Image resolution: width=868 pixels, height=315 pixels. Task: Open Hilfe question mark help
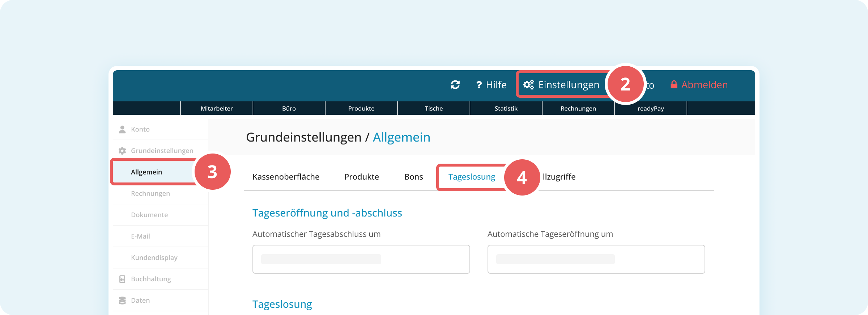click(x=491, y=85)
